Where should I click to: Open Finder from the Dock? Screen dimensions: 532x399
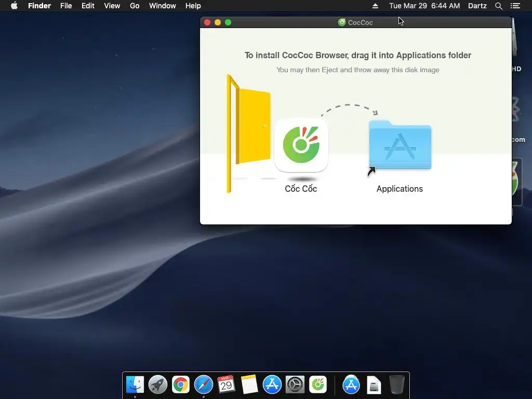(135, 385)
